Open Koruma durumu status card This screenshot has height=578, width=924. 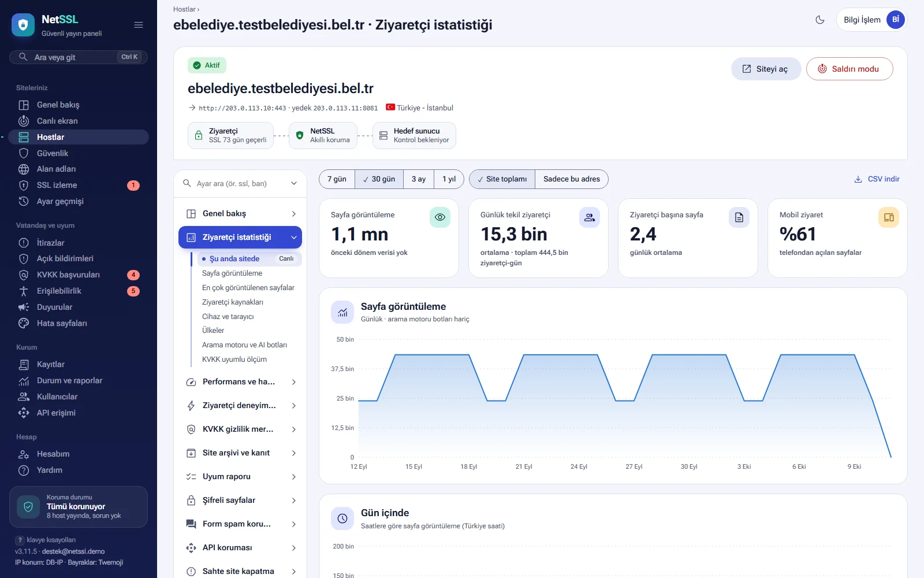[x=79, y=507]
